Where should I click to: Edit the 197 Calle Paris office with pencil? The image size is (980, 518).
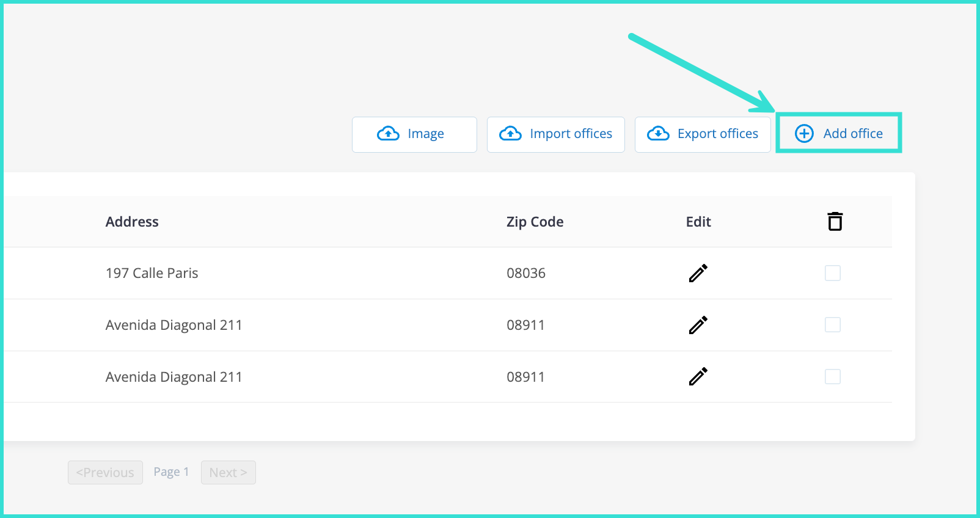(x=698, y=273)
